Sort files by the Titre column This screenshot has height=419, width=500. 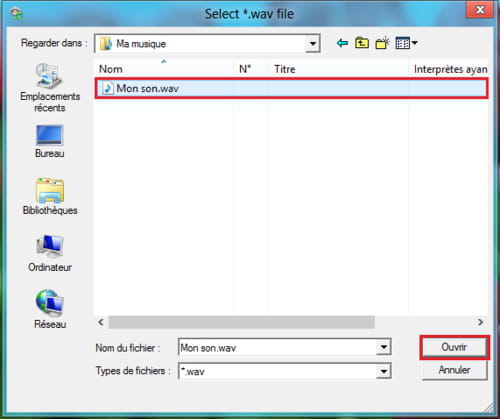coord(338,69)
